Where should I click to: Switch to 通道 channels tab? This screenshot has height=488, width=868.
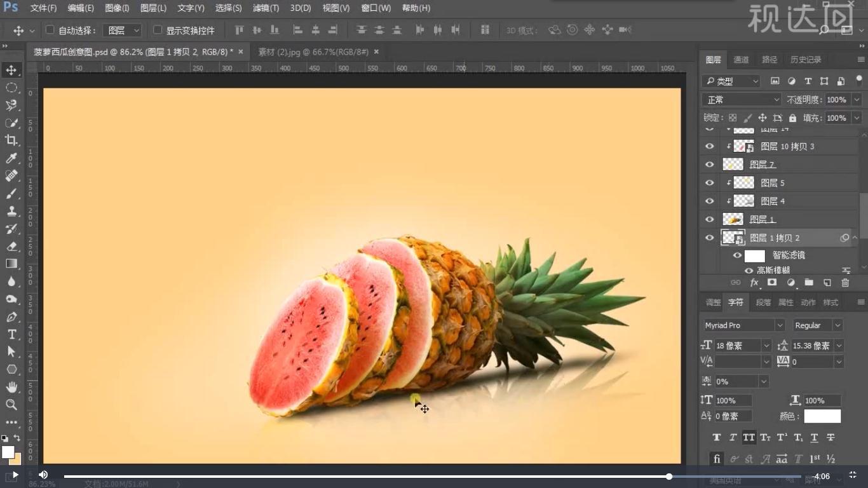(741, 60)
